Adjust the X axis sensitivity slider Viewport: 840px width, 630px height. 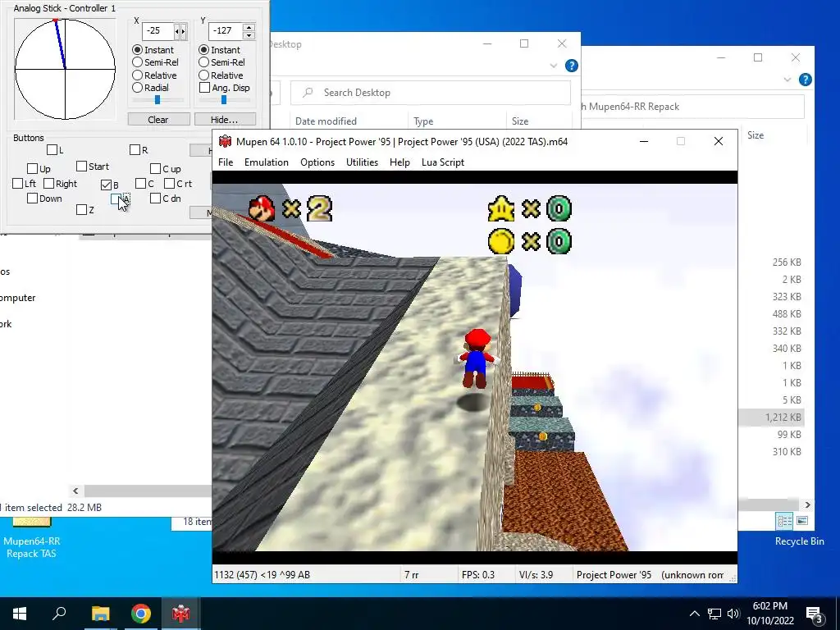(x=157, y=99)
